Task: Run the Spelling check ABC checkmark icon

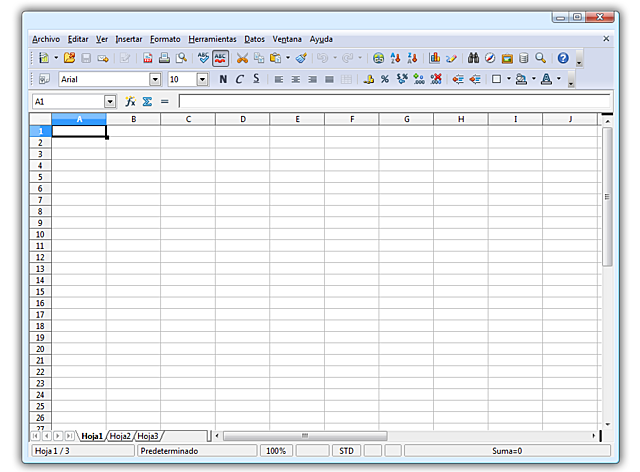Action: point(203,58)
